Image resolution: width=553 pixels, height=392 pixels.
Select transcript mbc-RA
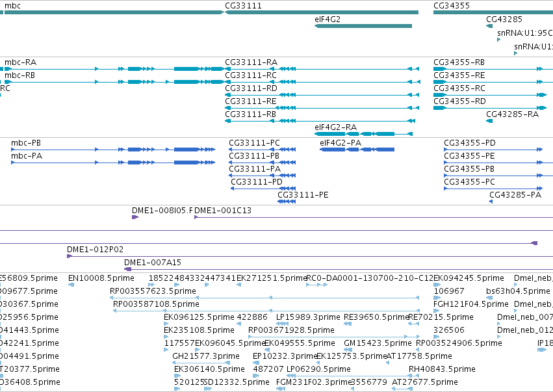click(114, 69)
